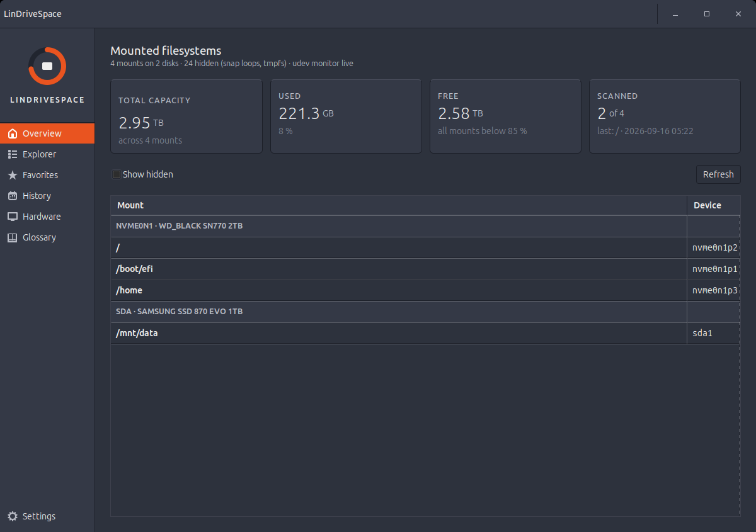The width and height of the screenshot is (756, 532).
Task: Open the History section
Action: 47,196
